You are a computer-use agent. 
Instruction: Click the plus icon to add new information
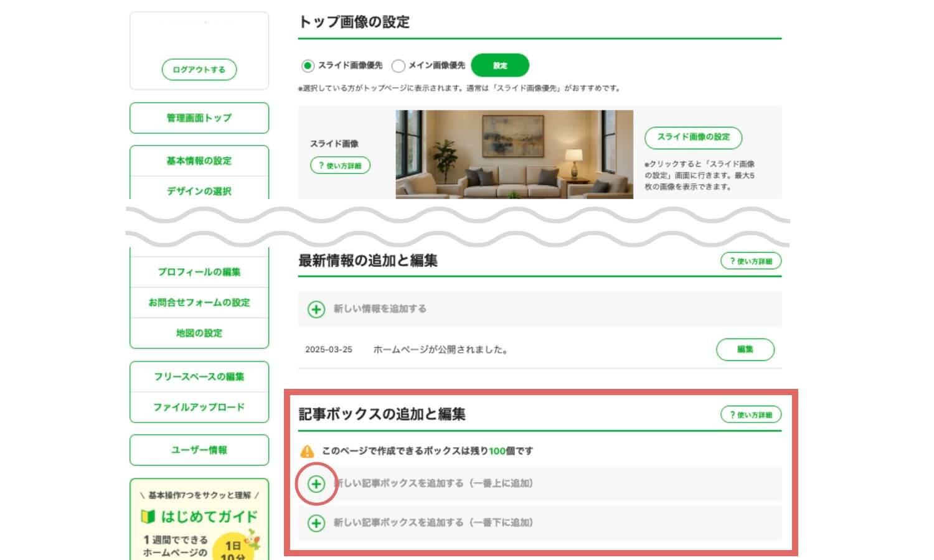(x=316, y=309)
